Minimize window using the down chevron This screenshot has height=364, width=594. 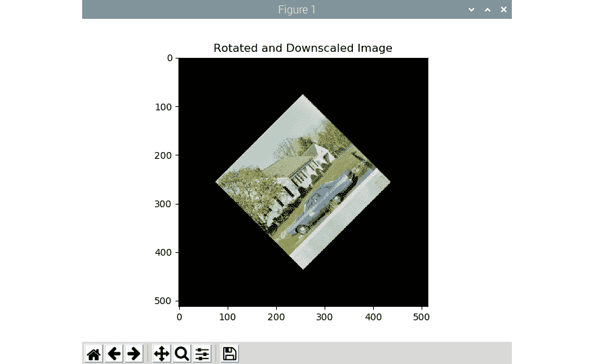click(471, 9)
